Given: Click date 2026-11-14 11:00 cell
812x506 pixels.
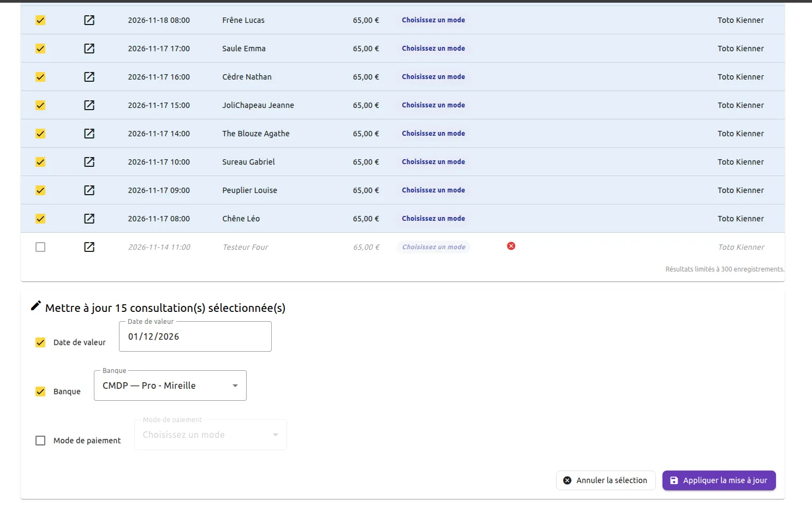Looking at the screenshot, I should click(x=159, y=247).
